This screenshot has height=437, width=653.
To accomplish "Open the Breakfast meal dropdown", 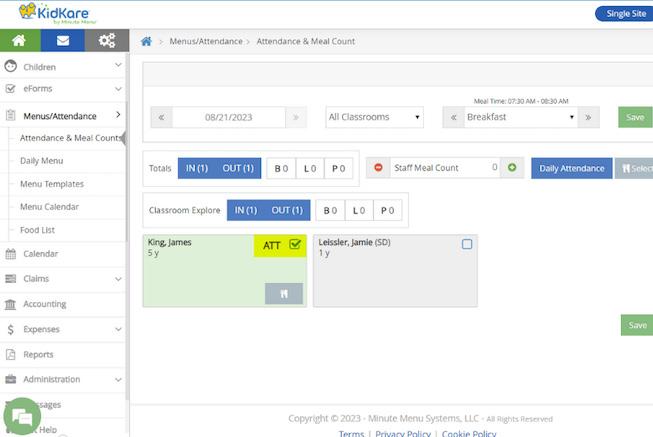I will [x=521, y=117].
